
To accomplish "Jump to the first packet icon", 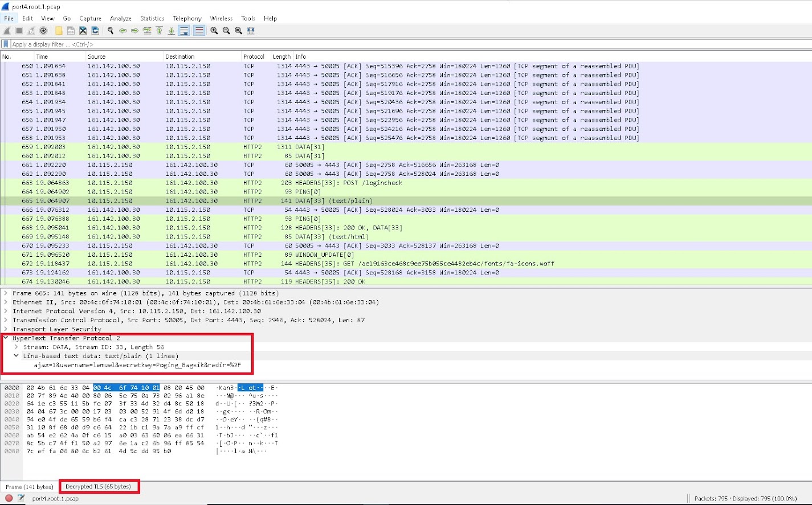I will click(x=159, y=31).
